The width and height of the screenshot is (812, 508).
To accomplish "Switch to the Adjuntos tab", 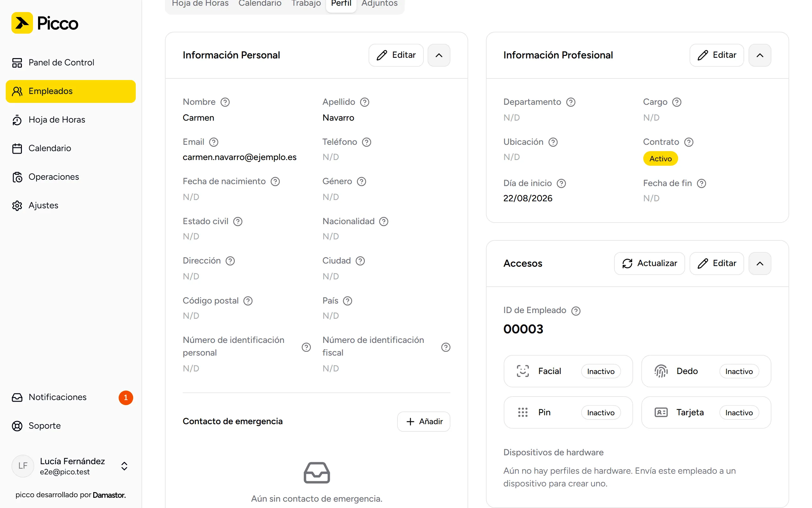I will pos(379,3).
